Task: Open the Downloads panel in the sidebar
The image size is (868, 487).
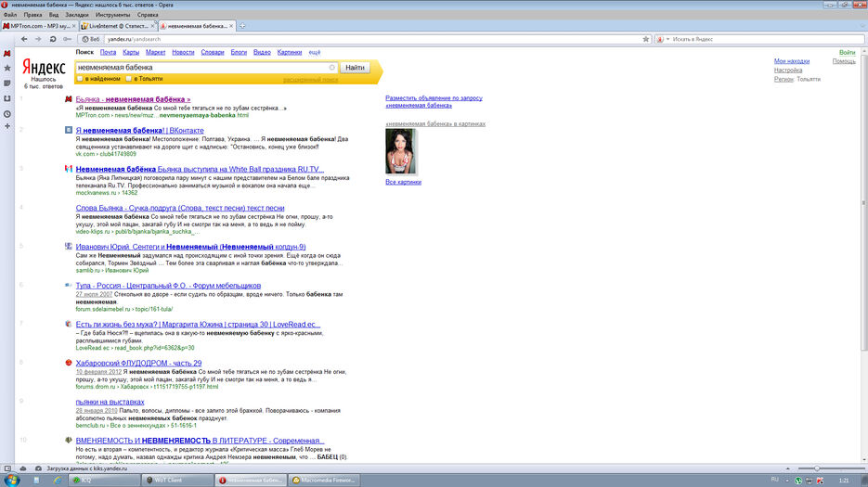Action: click(x=7, y=98)
